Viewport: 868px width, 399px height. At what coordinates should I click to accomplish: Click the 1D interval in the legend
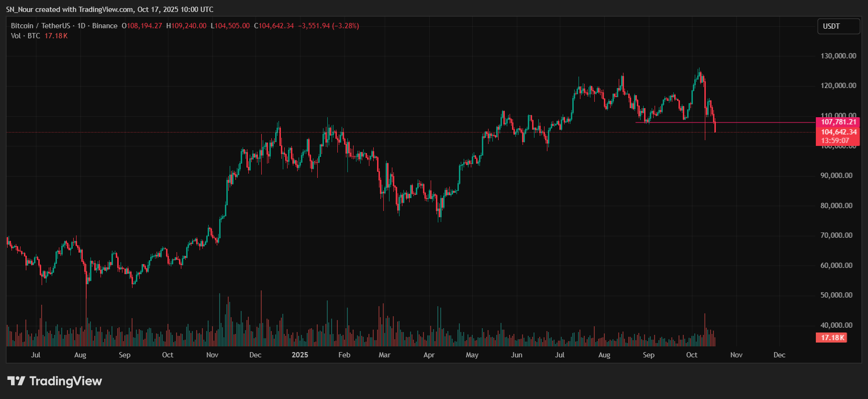tap(81, 26)
